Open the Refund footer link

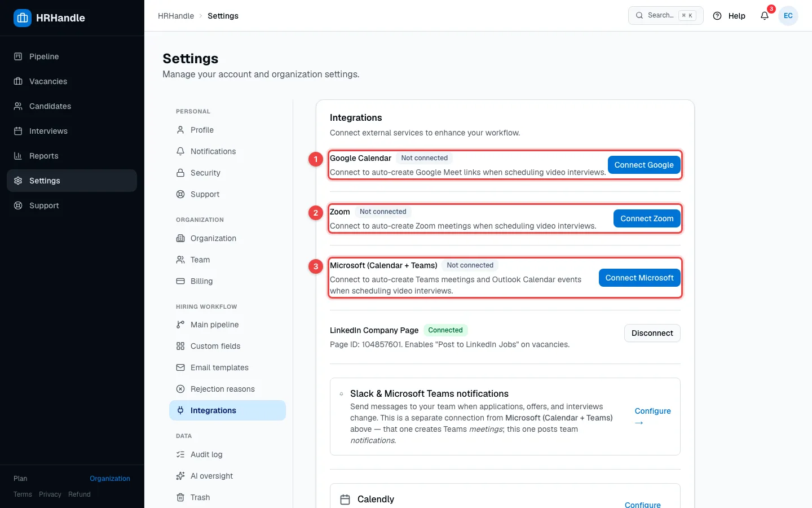(80, 494)
